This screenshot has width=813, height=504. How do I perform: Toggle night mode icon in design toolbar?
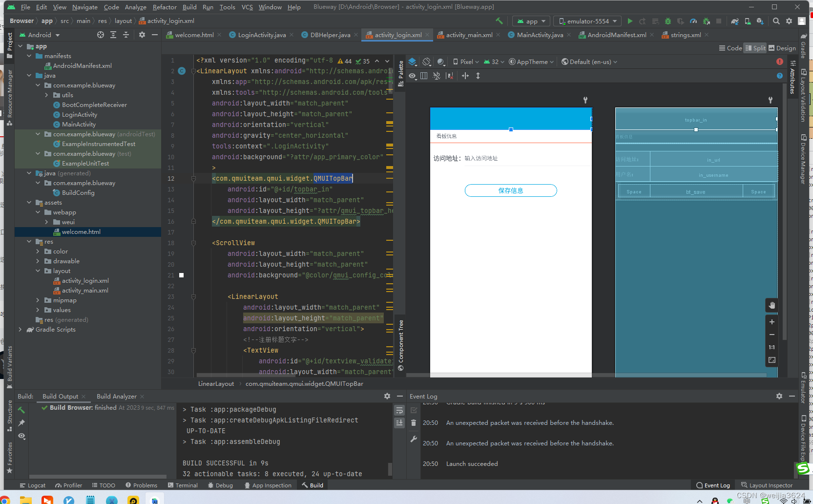click(x=441, y=62)
